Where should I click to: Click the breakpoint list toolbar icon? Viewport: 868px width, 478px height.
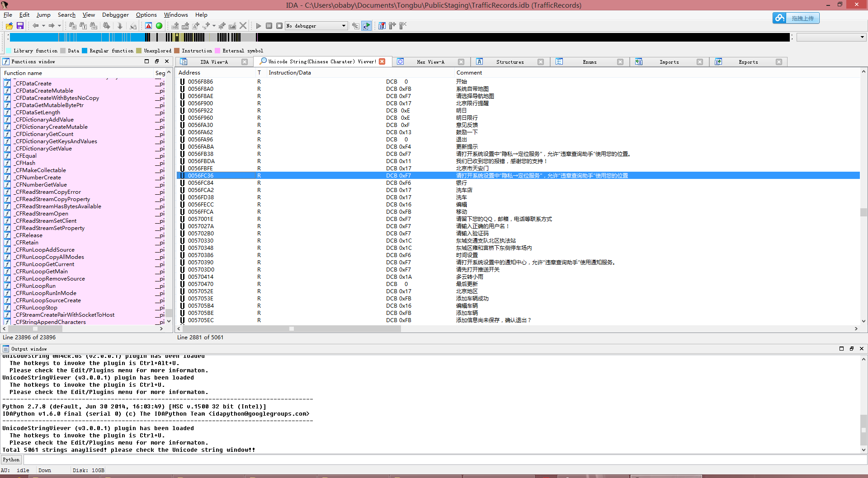[382, 26]
